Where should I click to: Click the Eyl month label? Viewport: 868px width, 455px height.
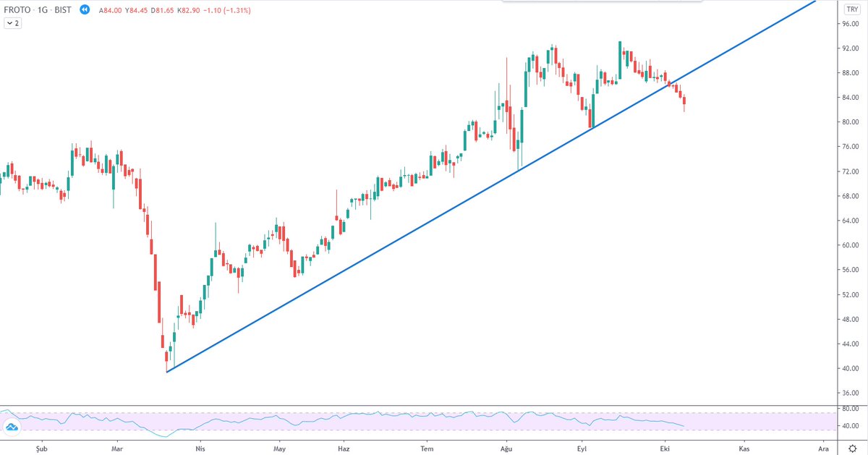click(582, 448)
